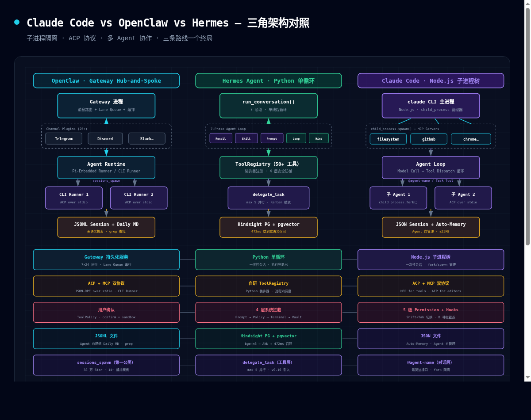The image size is (531, 420).
Task: Click the 'Skill' phase box
Action: click(246, 138)
